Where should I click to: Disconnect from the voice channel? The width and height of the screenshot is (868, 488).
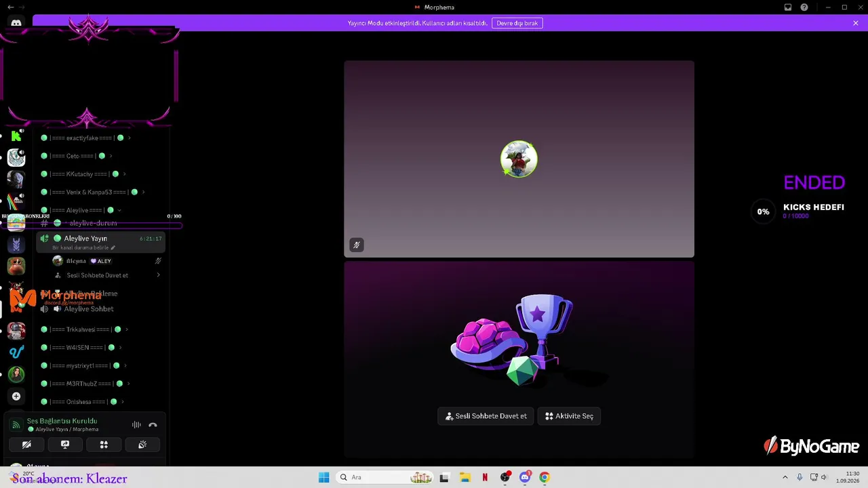point(153,425)
